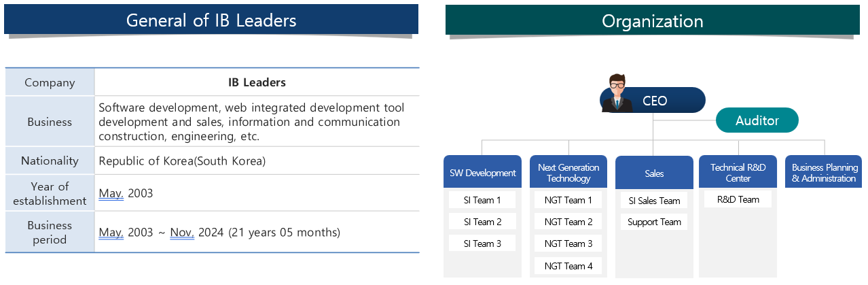The width and height of the screenshot is (868, 285).
Task: Select the IB Leaders table cell
Action: (257, 82)
